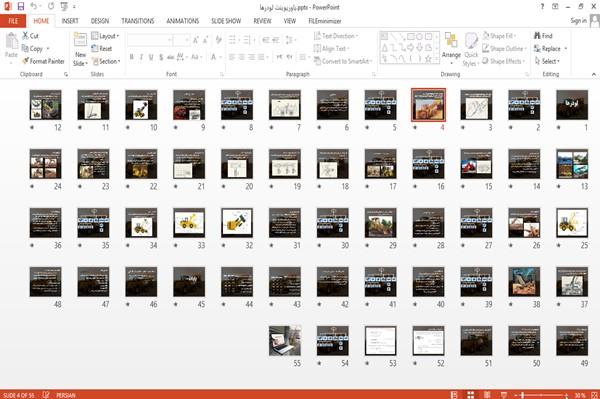The image size is (600, 399).
Task: Increase the font size
Action: click(x=196, y=40)
